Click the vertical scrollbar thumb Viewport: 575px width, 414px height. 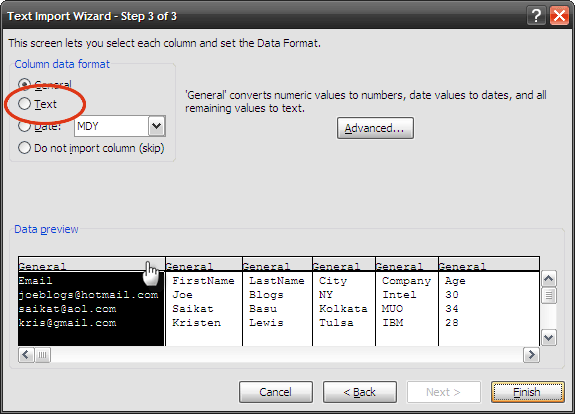pyautogui.click(x=549, y=295)
